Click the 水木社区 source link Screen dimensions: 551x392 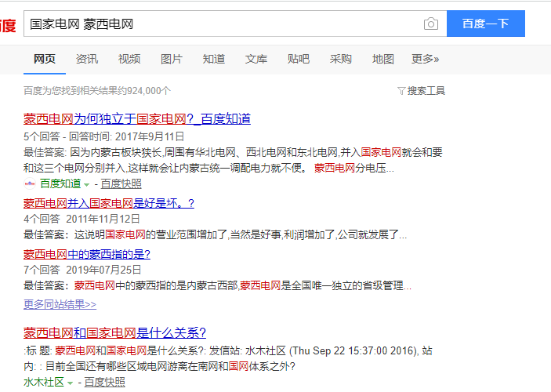click(x=44, y=382)
